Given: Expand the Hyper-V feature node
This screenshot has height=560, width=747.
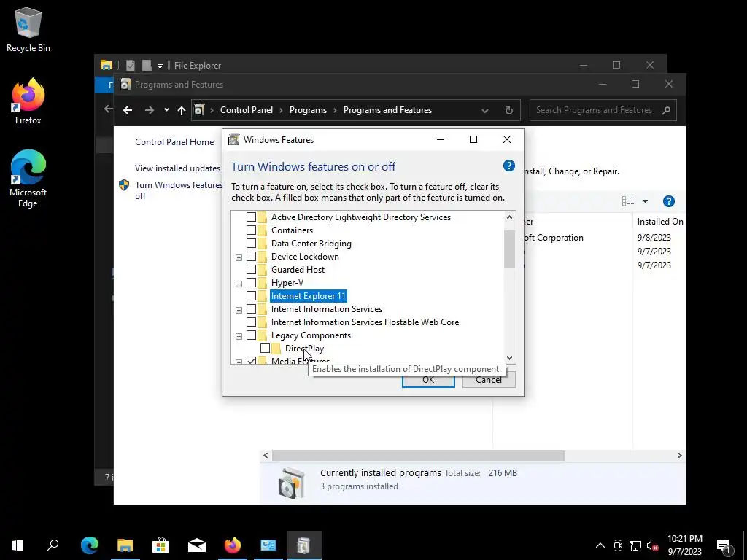Looking at the screenshot, I should [239, 284].
